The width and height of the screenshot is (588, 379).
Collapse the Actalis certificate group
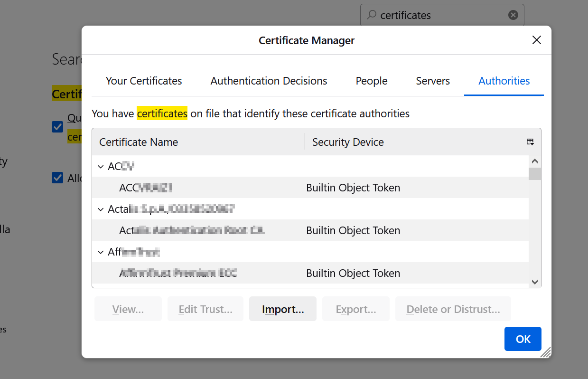tap(101, 209)
